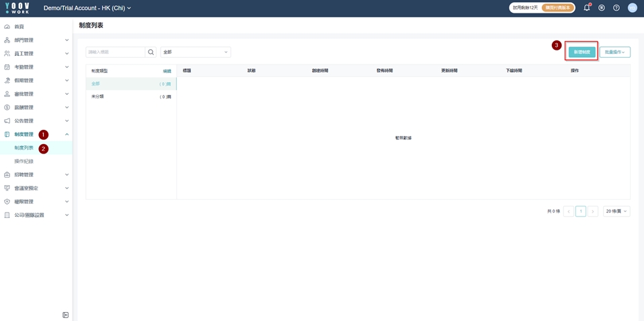Open the help question mark icon

[616, 8]
